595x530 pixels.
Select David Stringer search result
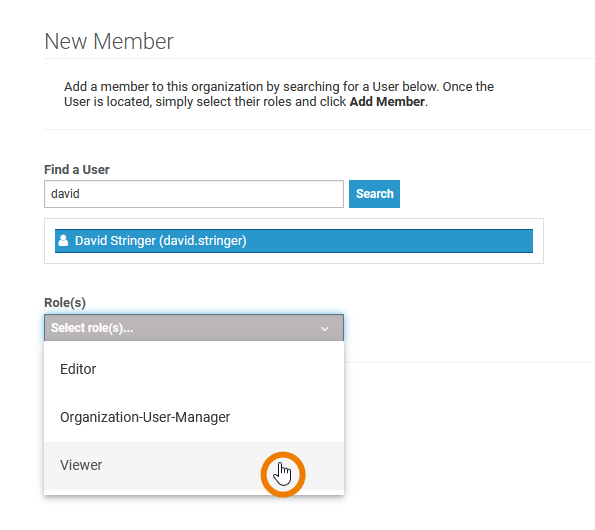[x=294, y=241]
